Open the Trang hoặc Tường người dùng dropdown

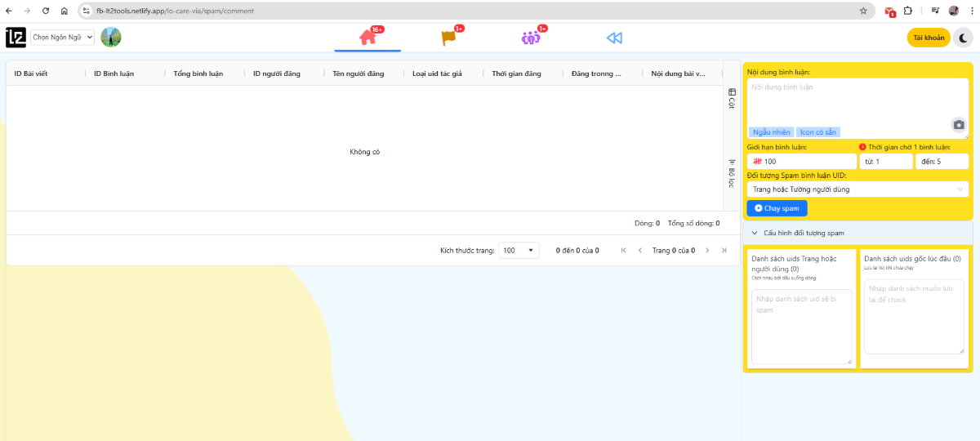tap(857, 189)
